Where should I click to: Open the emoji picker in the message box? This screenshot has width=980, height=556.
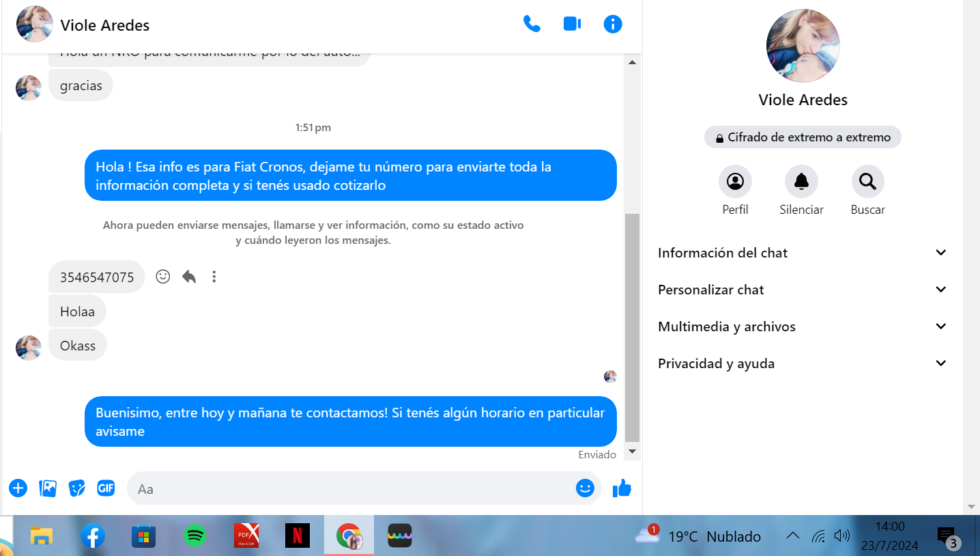(585, 488)
